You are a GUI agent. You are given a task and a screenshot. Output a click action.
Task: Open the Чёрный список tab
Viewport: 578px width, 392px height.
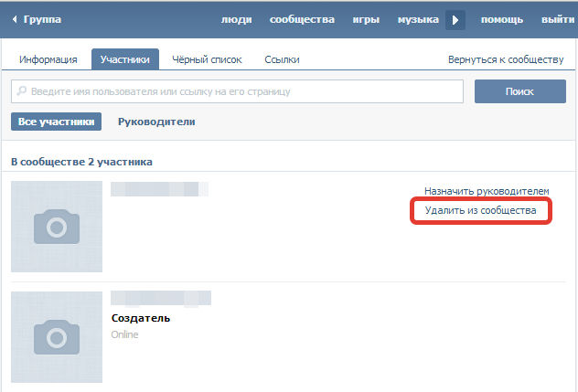point(207,59)
